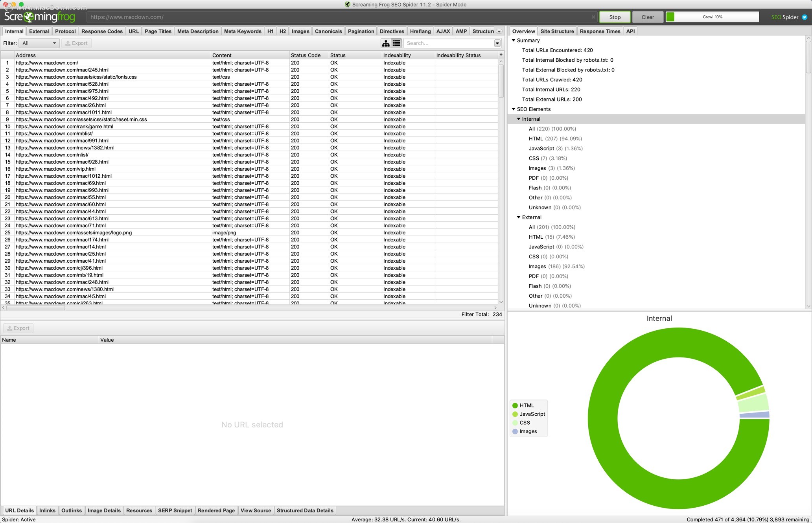Select row https://www.macdown.com/mac/245.html
Viewport: 812px width, 523px height.
(250, 70)
